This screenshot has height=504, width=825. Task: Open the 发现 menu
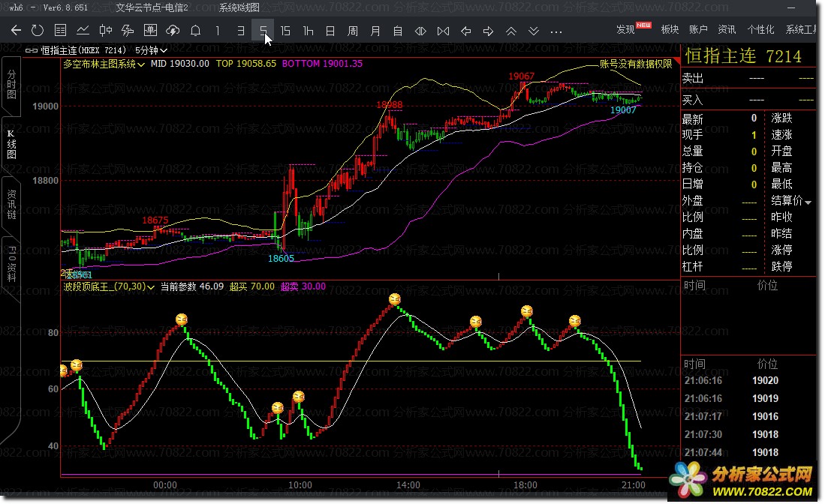[625, 29]
